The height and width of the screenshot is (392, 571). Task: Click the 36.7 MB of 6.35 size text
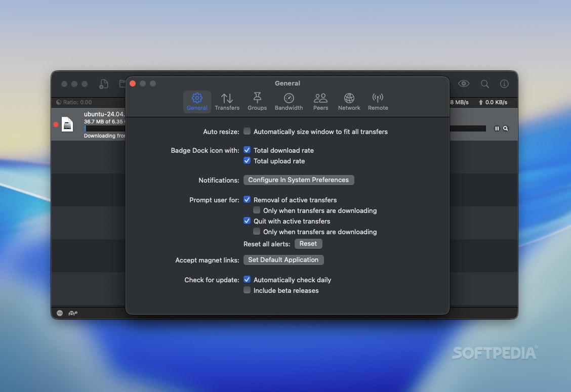[x=104, y=121]
